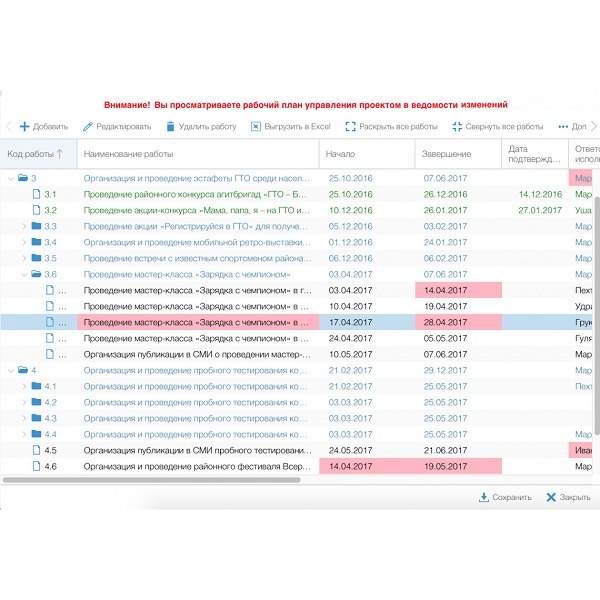The height and width of the screenshot is (600, 600).
Task: Click the folder icon of work 3.5
Action: [x=36, y=258]
